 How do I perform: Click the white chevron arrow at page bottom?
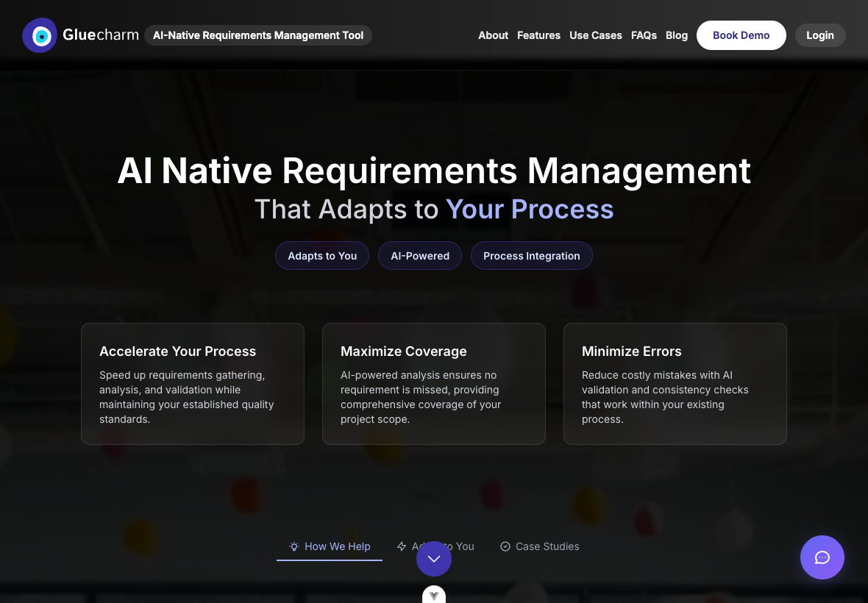(x=433, y=594)
